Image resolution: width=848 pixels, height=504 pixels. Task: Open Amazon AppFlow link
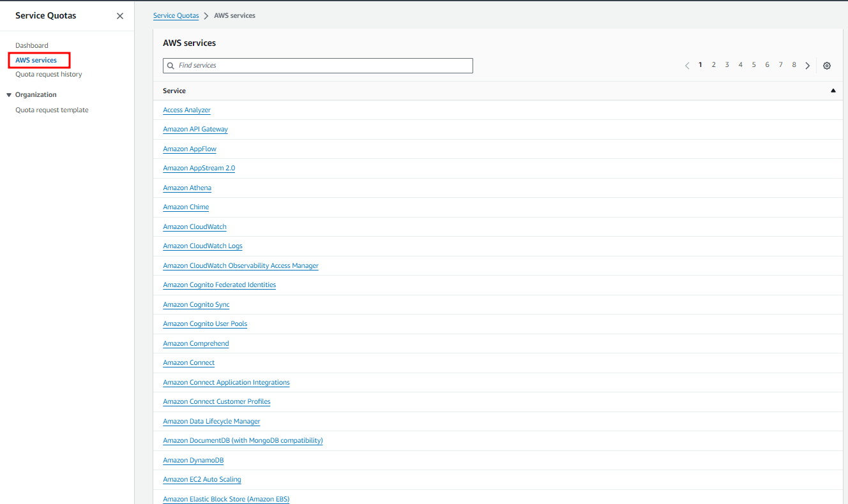coord(190,149)
